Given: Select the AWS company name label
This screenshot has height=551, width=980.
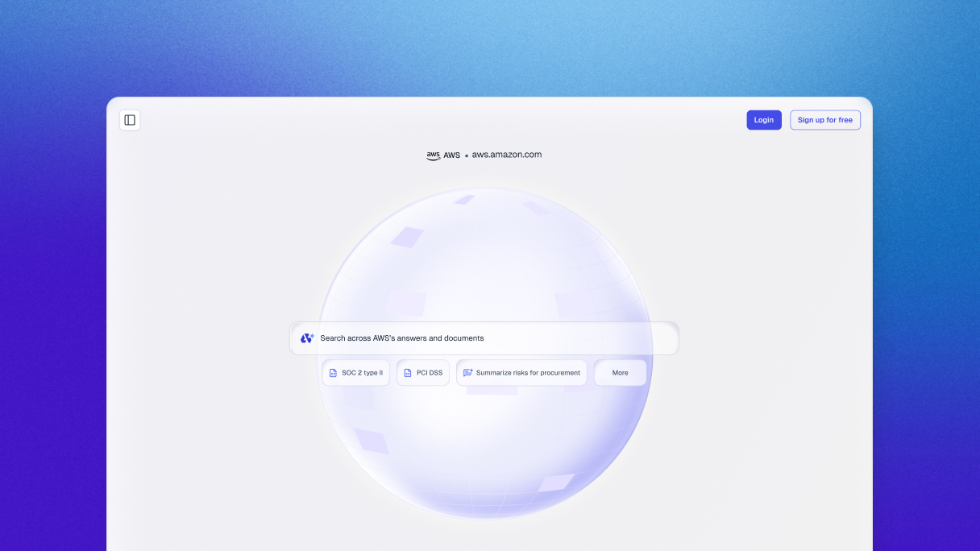Looking at the screenshot, I should coord(451,155).
